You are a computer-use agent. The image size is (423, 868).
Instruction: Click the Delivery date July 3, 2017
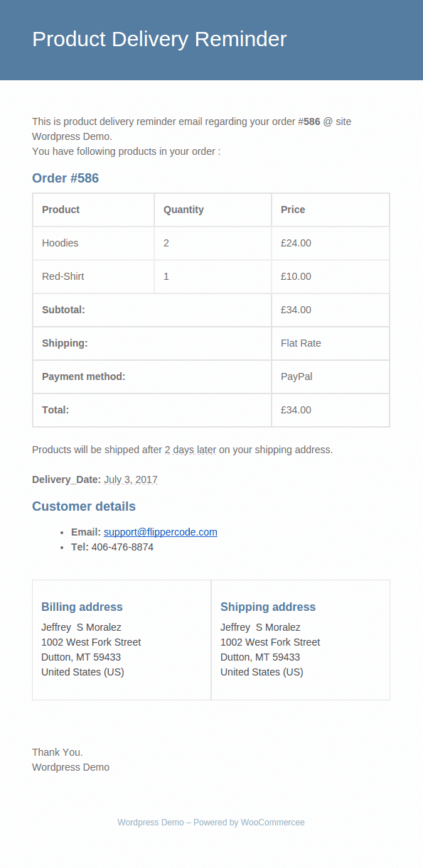pos(131,479)
